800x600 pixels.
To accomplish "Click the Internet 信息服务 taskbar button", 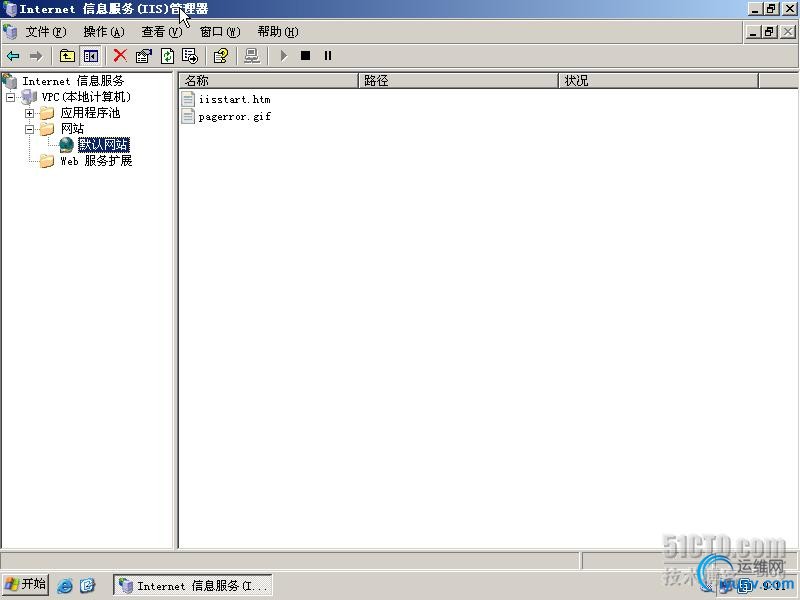I will [193, 585].
